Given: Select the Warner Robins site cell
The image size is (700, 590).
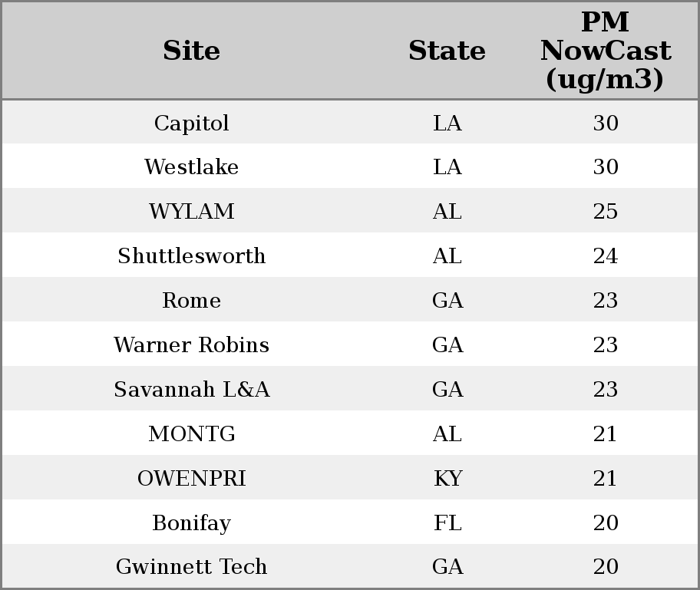Looking at the screenshot, I should click(x=191, y=345).
